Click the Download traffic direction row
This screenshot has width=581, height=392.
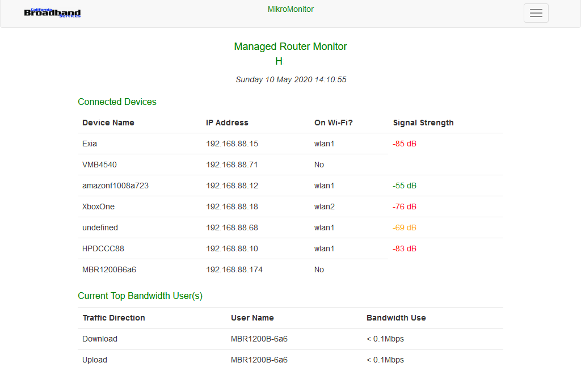100,339
